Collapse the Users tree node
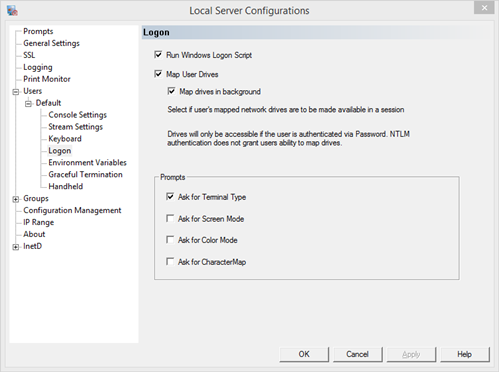The image size is (499, 372). [16, 92]
